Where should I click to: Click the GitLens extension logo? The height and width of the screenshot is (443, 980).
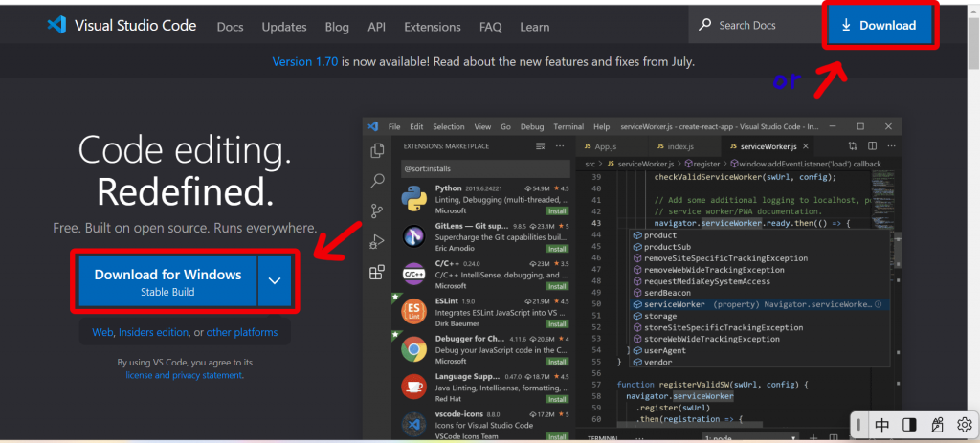(x=414, y=236)
